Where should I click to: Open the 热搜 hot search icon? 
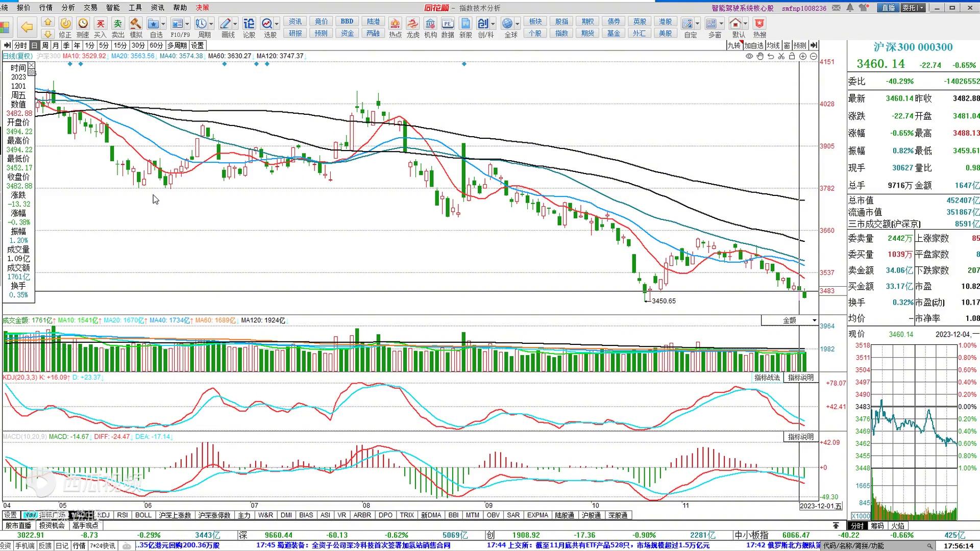(x=759, y=24)
